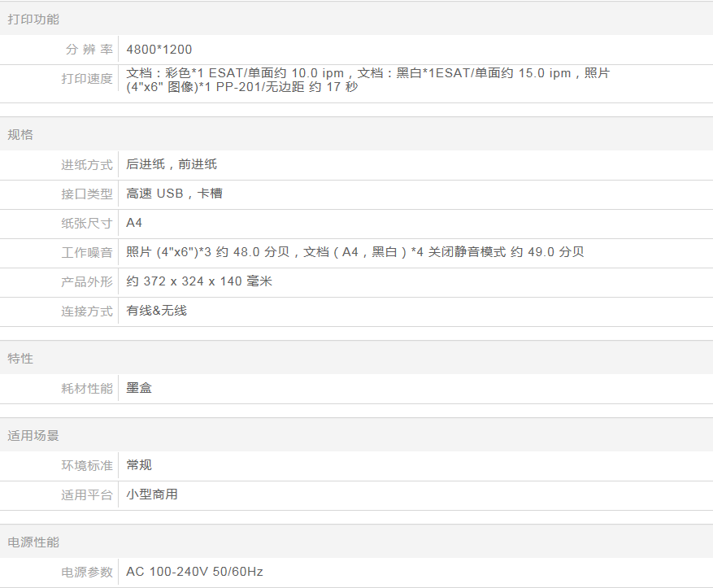The image size is (713, 588).
Task: Click the 工作噪音 label
Action: pos(87,253)
